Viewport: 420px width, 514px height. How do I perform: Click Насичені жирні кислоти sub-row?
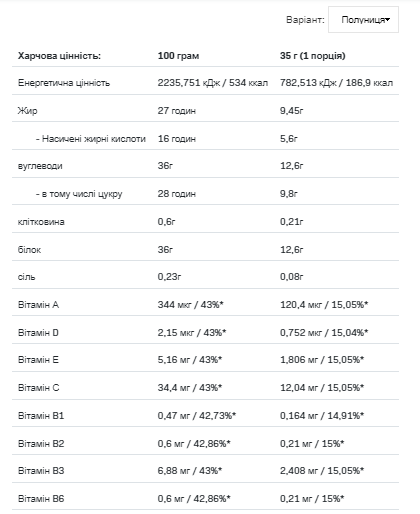tap(91, 139)
